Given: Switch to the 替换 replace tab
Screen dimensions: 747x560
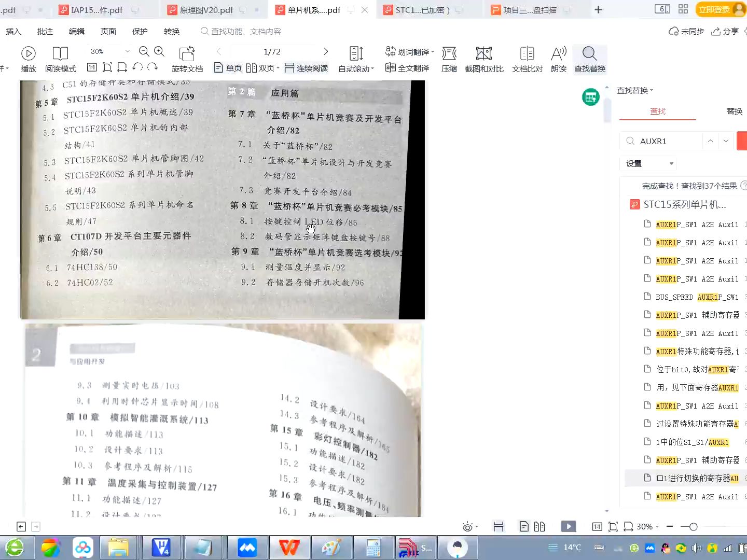Looking at the screenshot, I should pyautogui.click(x=735, y=111).
